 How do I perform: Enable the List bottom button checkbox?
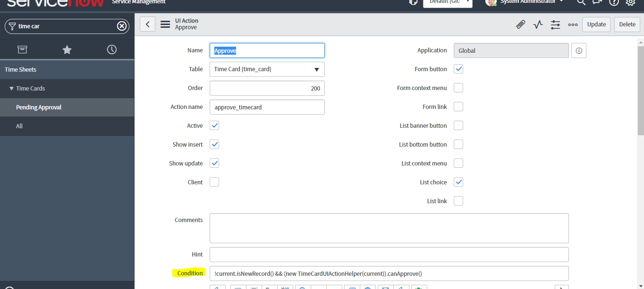click(458, 144)
